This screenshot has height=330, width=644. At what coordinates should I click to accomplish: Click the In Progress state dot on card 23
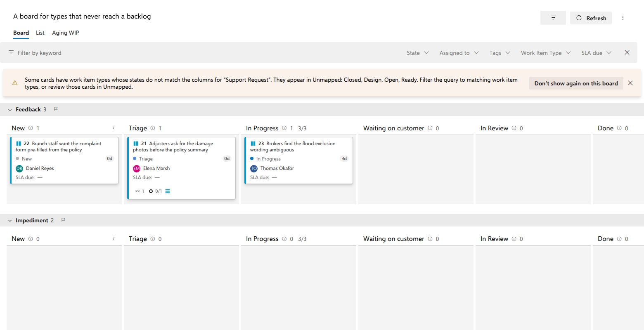[252, 158]
